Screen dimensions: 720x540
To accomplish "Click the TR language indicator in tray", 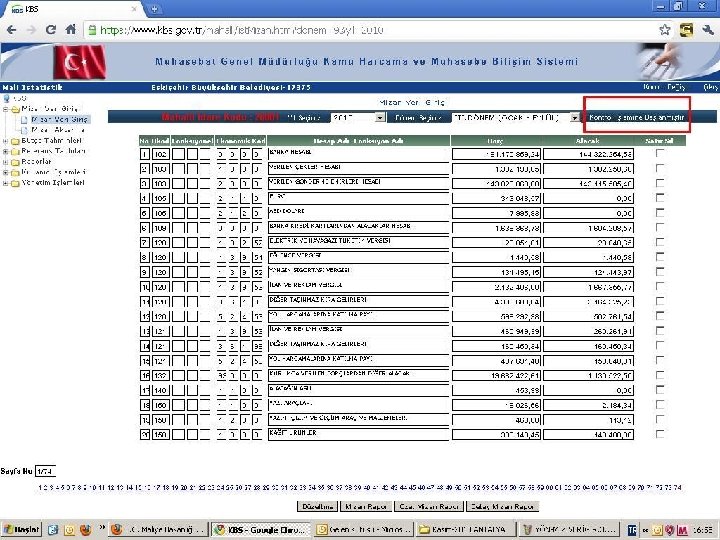I will point(632,530).
